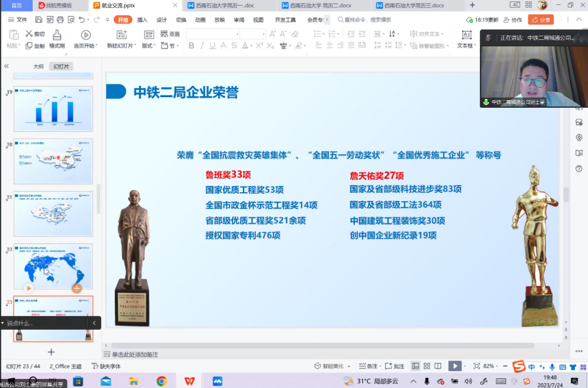The height and width of the screenshot is (388, 588).
Task: Add a comment with 批注 in status bar
Action: 394,366
